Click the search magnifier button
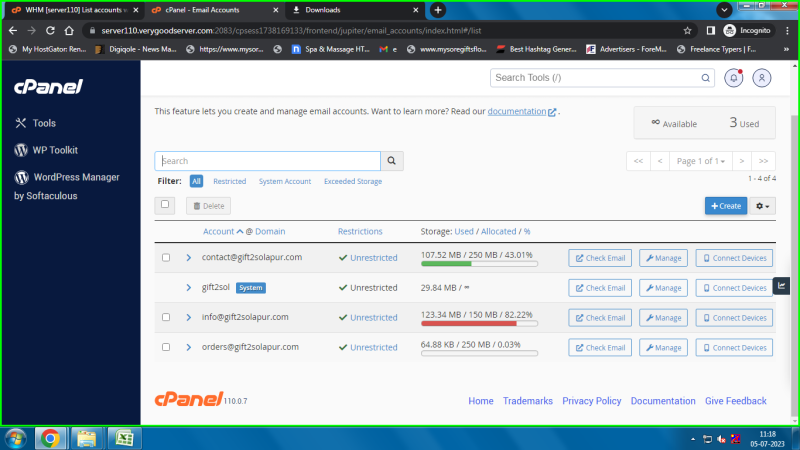This screenshot has width=800, height=450. tap(393, 160)
